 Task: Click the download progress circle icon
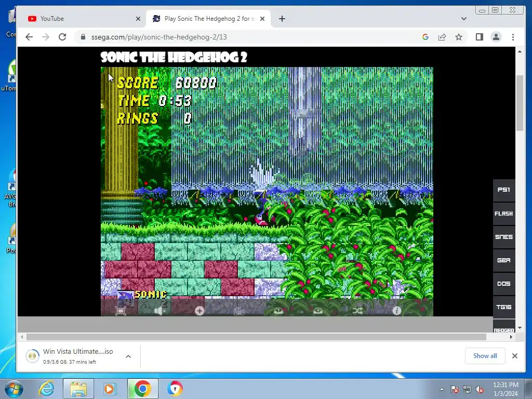[33, 356]
